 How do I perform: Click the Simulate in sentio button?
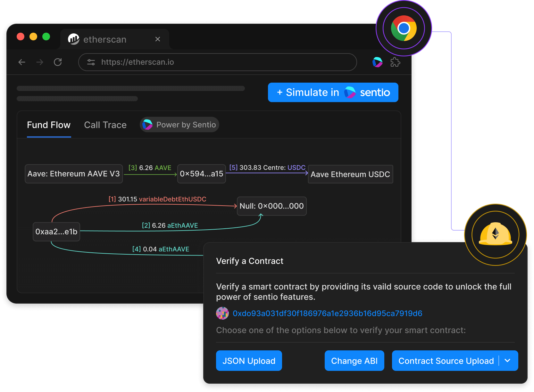tap(333, 92)
